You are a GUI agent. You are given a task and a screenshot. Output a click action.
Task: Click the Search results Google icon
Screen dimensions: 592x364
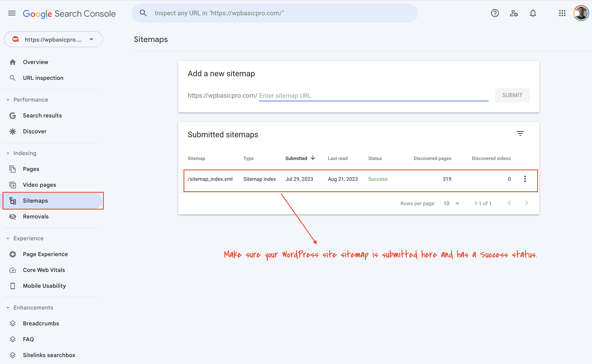tap(13, 115)
